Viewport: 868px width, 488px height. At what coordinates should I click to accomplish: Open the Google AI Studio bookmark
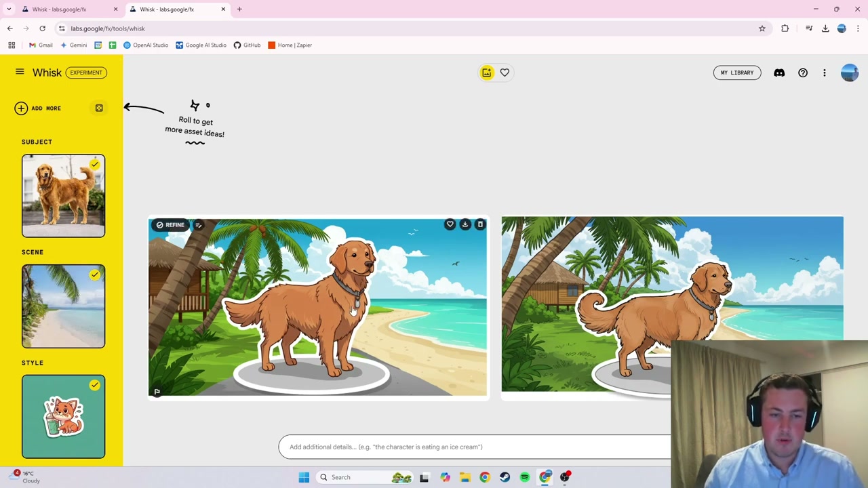click(x=201, y=45)
